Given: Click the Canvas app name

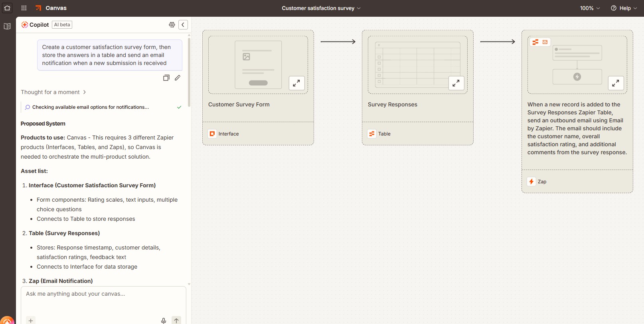Looking at the screenshot, I should pos(56,8).
